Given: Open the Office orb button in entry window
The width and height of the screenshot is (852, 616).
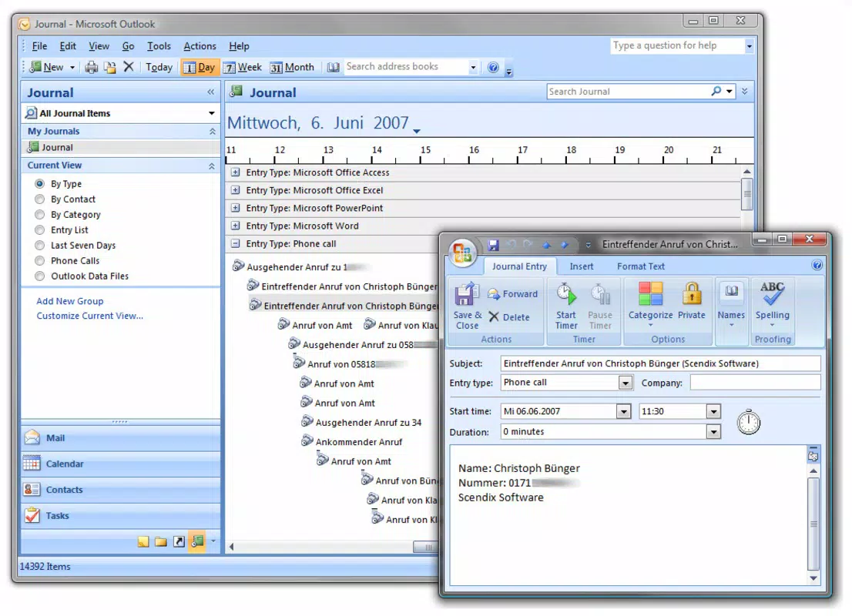Looking at the screenshot, I should [462, 253].
